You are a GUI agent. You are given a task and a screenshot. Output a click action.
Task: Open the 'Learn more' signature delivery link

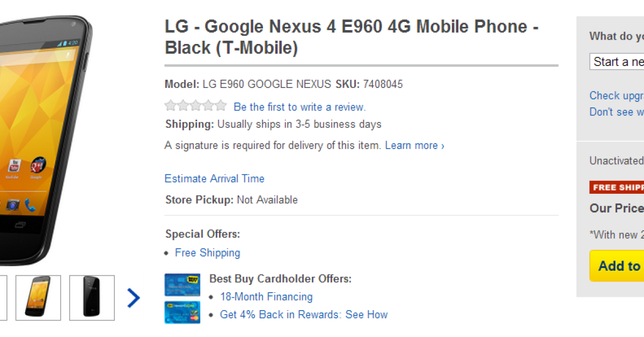pos(414,145)
